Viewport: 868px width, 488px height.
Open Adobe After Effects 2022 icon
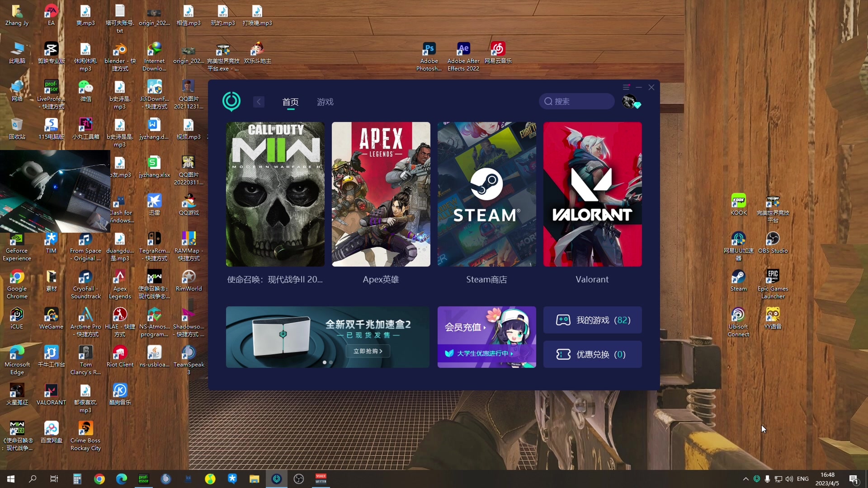click(x=463, y=56)
